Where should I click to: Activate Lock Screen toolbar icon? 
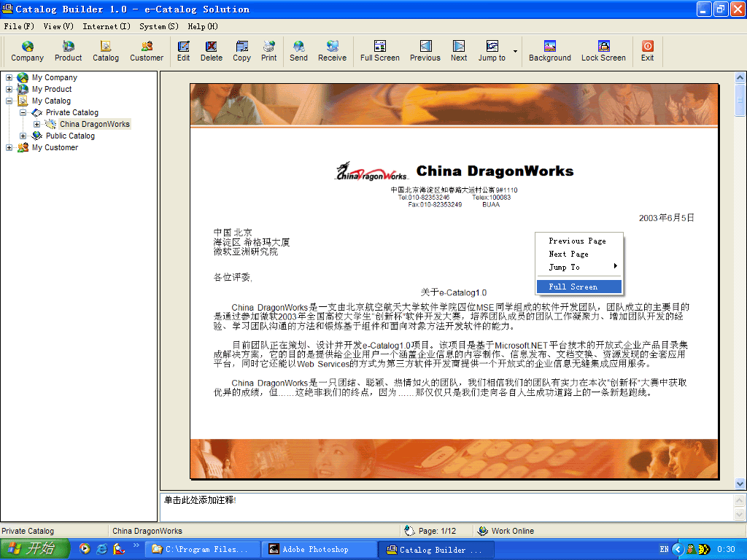pos(603,51)
